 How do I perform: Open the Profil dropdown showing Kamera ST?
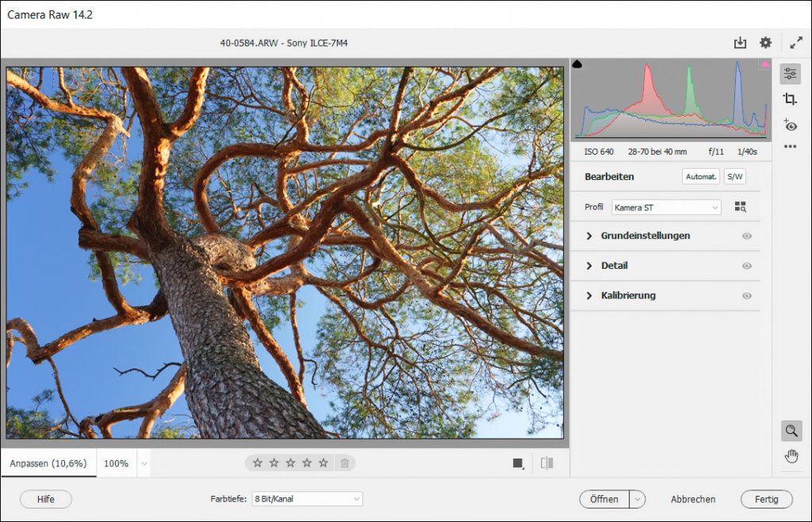(x=666, y=207)
